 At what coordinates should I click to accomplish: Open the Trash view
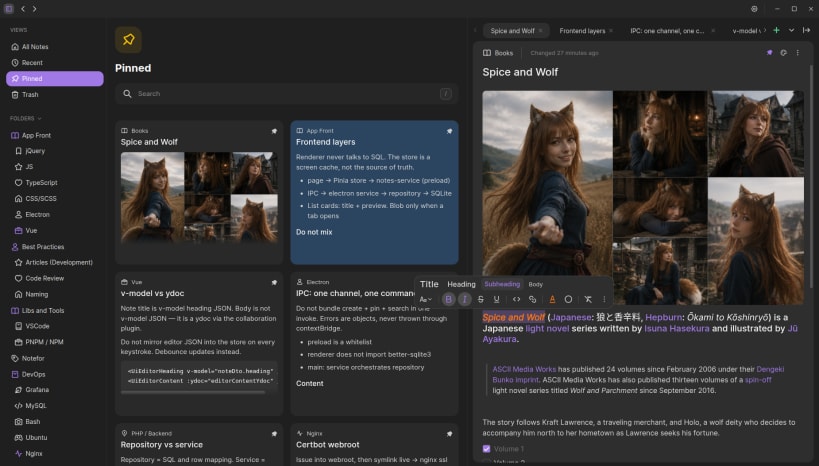tap(55, 95)
